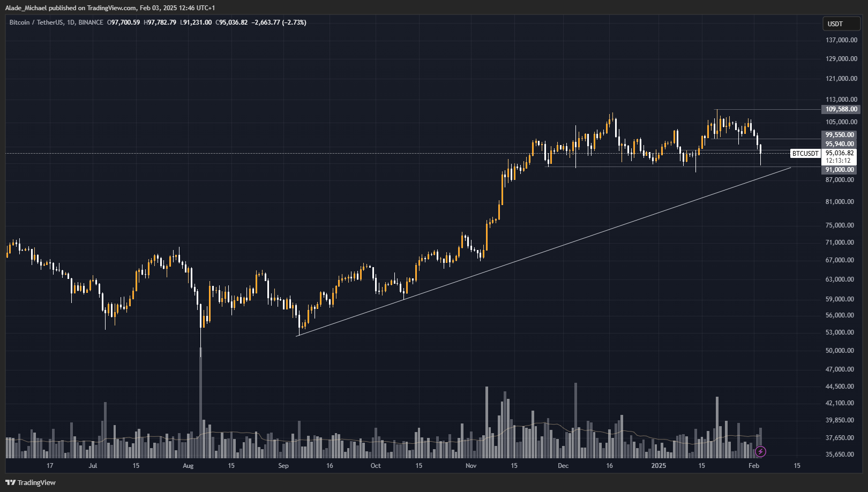The height and width of the screenshot is (492, 868).
Task: Click the change value −2,663.77 (−2.73%)
Action: coord(279,22)
